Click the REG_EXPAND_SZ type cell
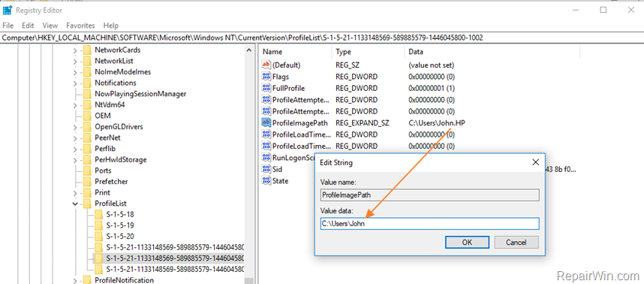This screenshot has width=644, height=284. (x=363, y=122)
